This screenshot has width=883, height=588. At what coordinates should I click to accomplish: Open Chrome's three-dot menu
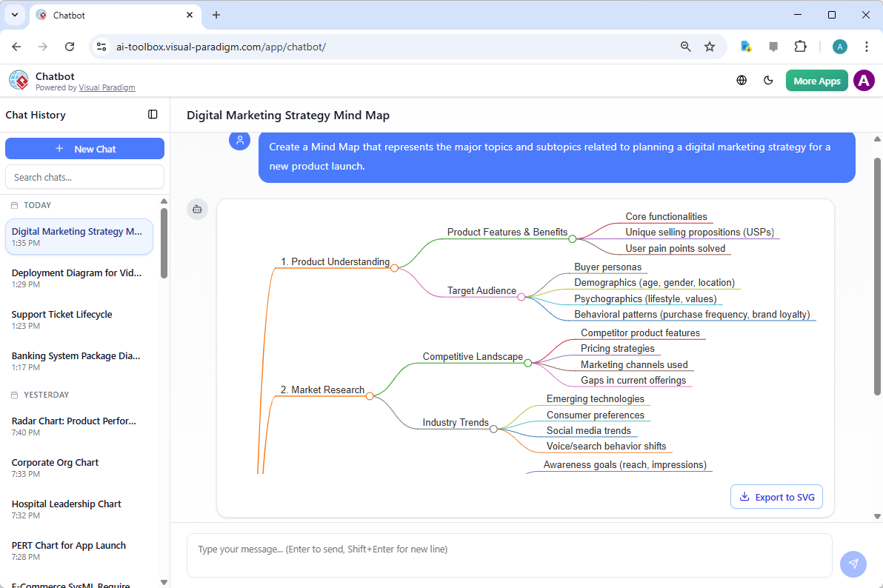[x=867, y=46]
